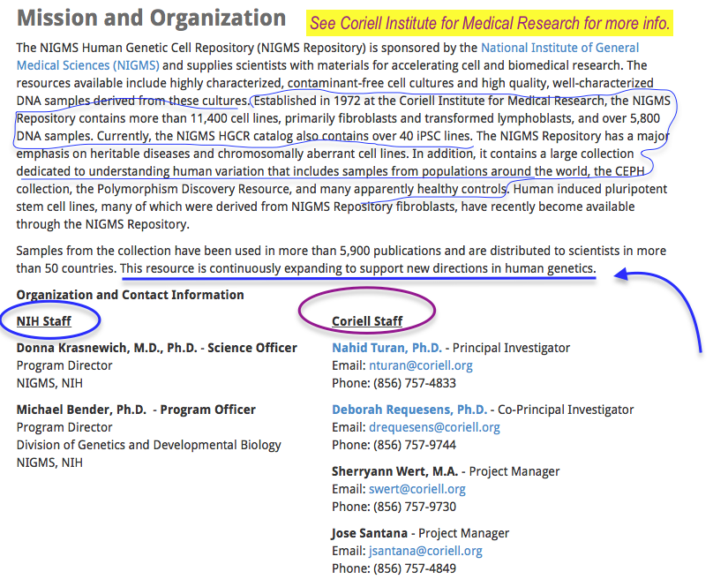This screenshot has width=728, height=579.
Task: Click Organization and Contact Information heading
Action: point(130,295)
